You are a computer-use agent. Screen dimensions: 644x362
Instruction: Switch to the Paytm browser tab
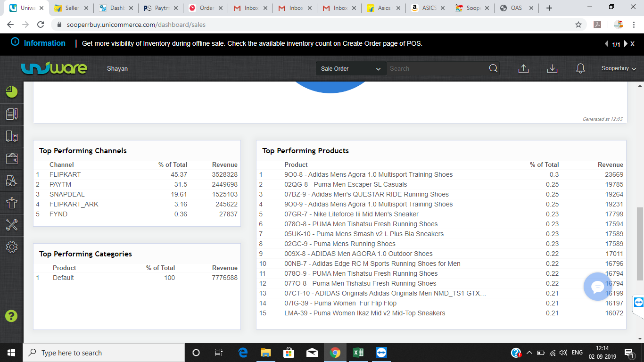click(158, 8)
